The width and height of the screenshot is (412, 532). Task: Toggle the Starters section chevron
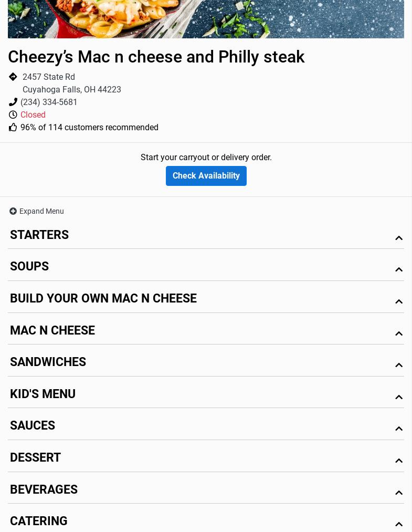pos(399,238)
